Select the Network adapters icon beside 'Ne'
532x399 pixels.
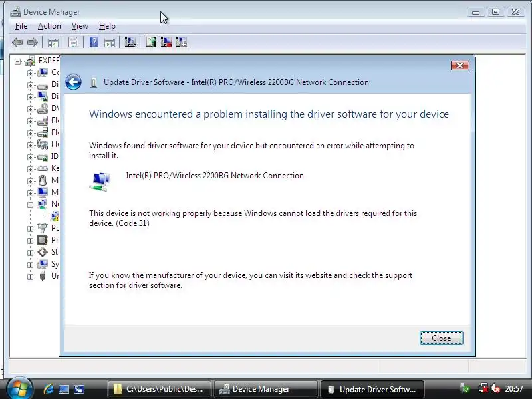43,204
